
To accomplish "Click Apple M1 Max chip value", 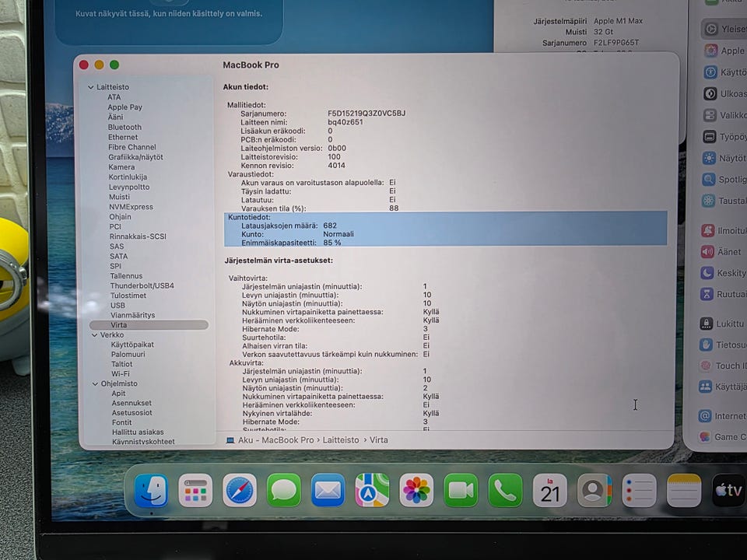I will pos(618,21).
